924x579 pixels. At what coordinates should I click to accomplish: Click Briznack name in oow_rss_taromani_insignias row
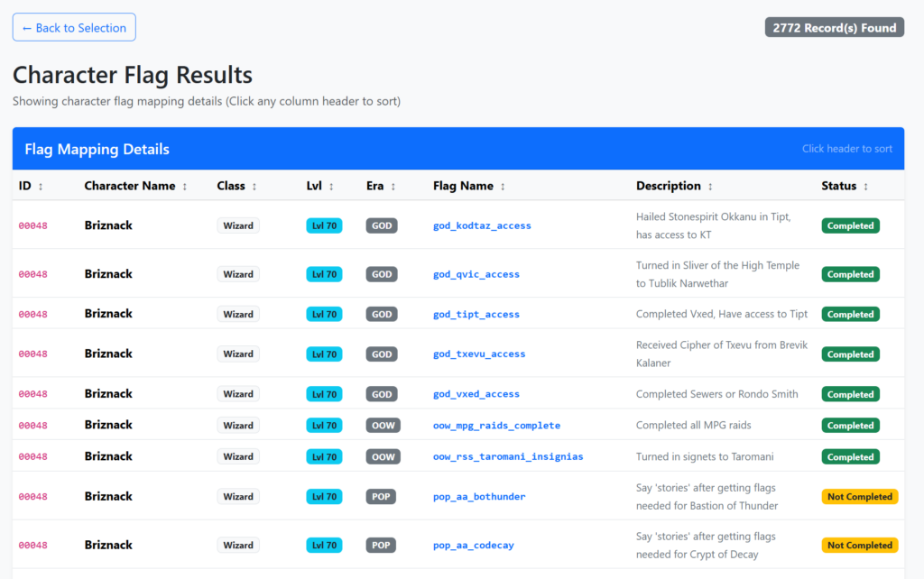coord(108,456)
